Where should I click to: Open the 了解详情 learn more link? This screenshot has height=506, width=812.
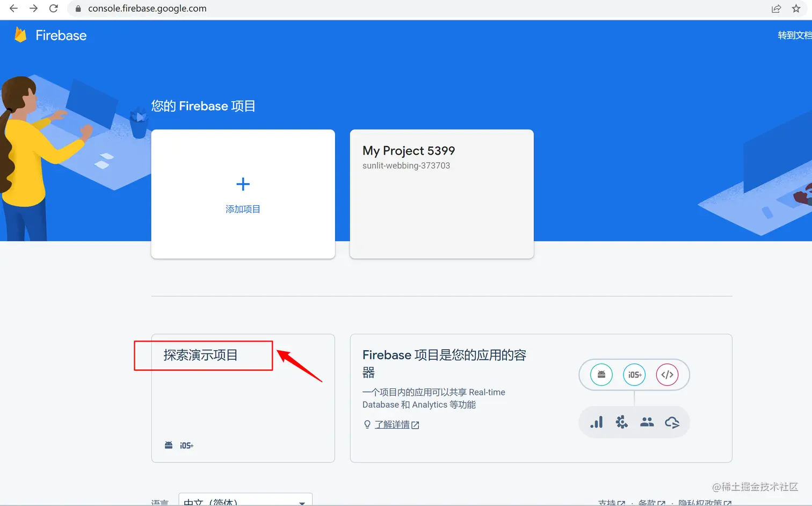(x=392, y=424)
